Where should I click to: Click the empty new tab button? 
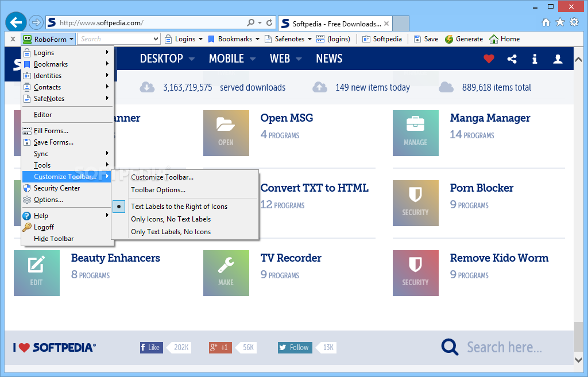click(401, 24)
